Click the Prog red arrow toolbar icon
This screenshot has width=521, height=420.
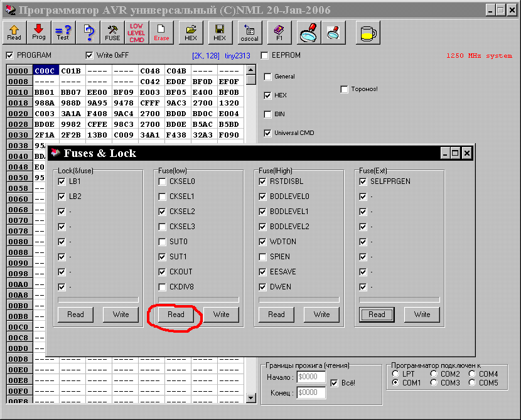[x=39, y=32]
